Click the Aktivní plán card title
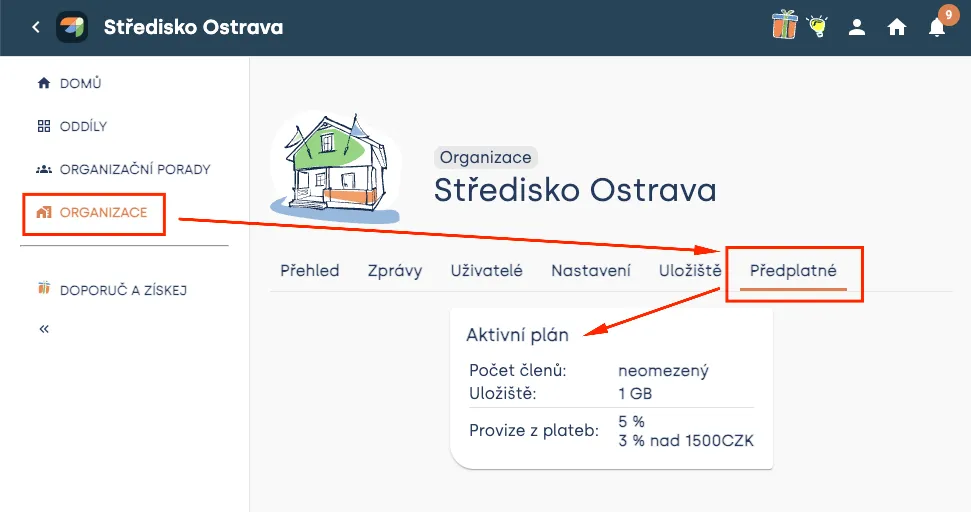The image size is (971, 512). click(517, 335)
